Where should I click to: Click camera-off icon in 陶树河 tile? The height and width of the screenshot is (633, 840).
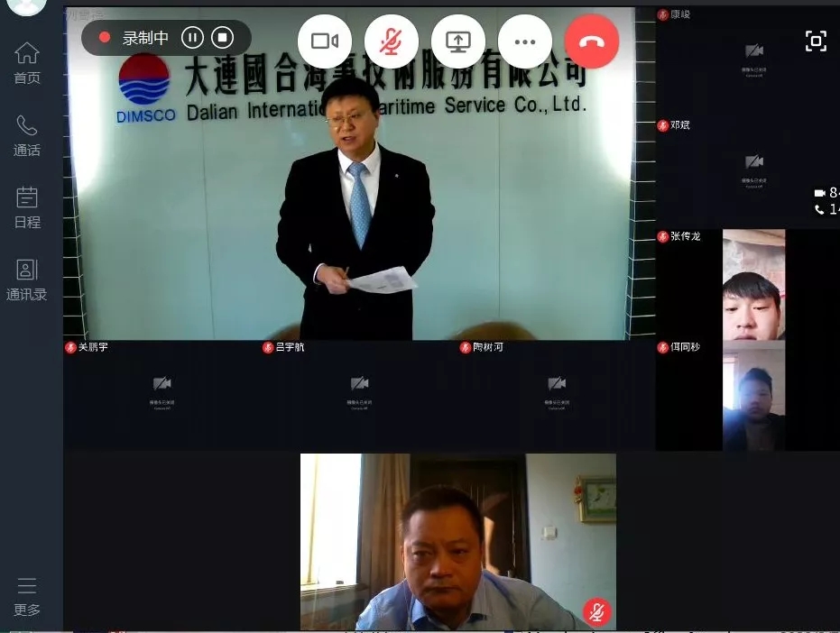[x=557, y=383]
